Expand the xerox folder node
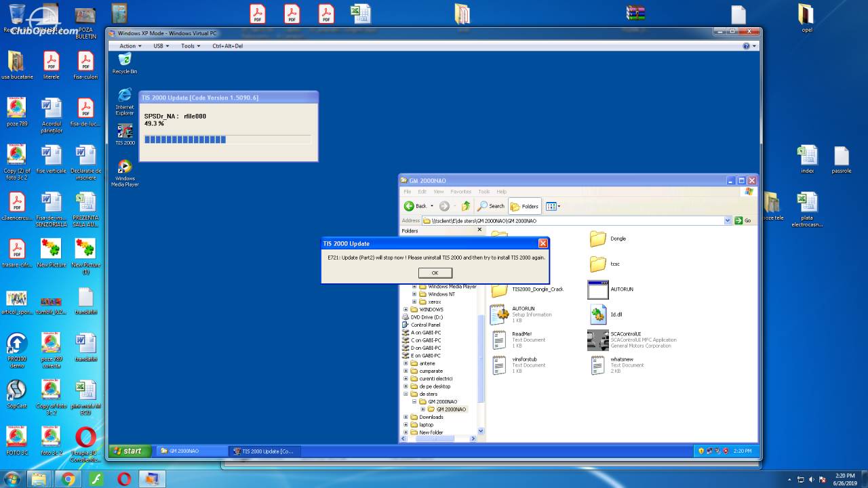This screenshot has height=488, width=868. point(414,302)
